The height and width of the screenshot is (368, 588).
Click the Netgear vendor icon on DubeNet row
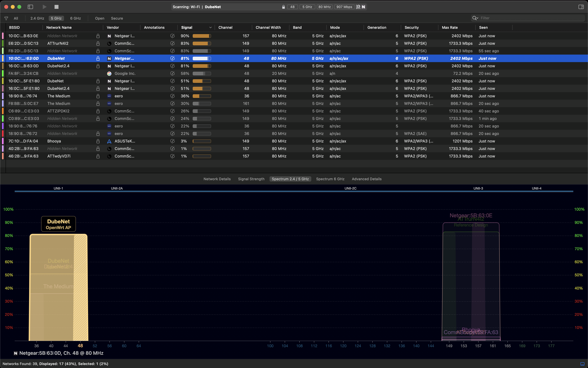point(109,58)
